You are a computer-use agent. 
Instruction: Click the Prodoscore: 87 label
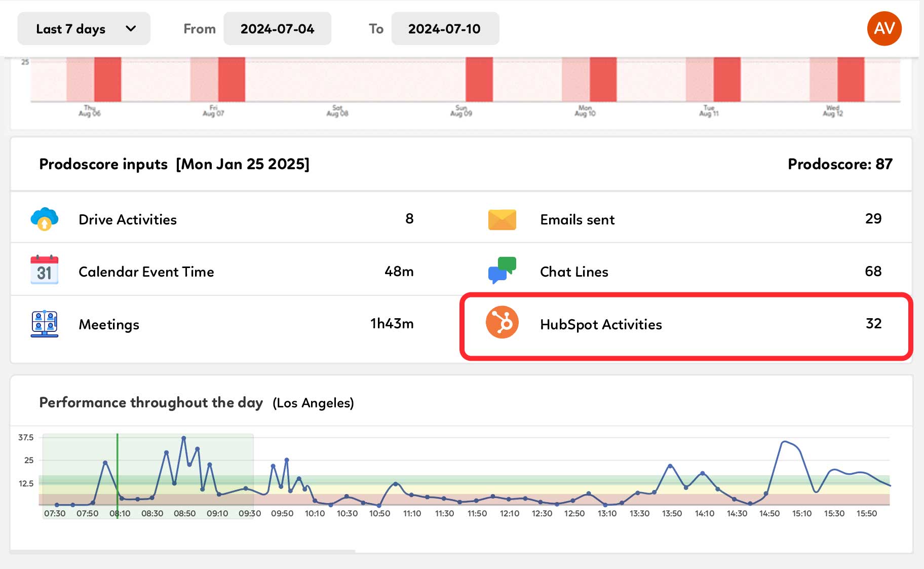click(839, 164)
